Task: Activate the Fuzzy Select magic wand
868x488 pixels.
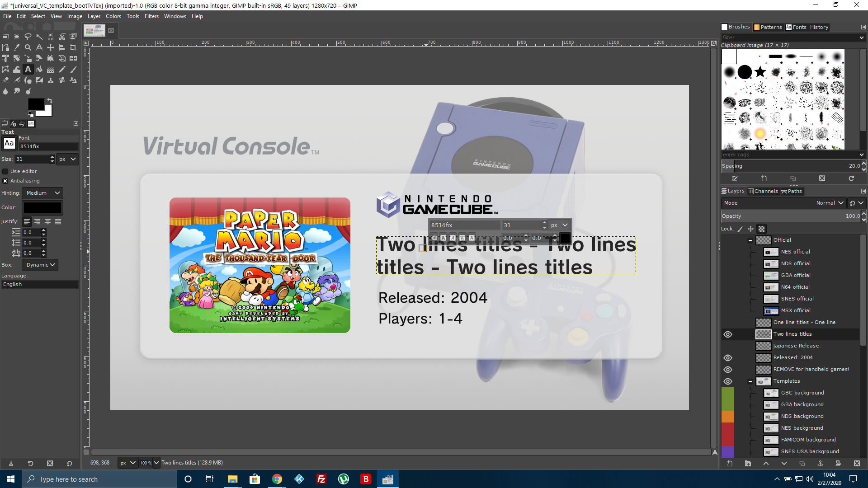Action: 39,37
